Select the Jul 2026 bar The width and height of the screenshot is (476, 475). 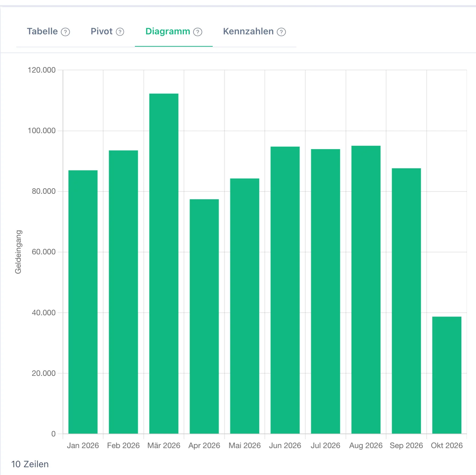[326, 291]
